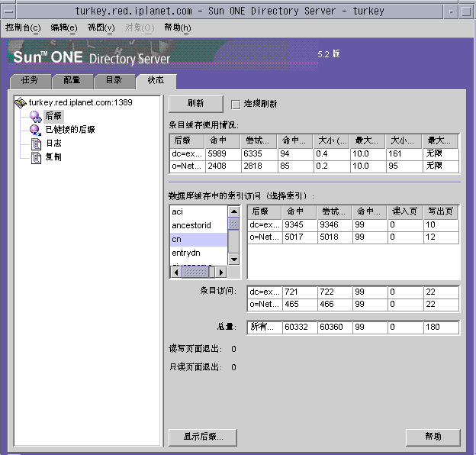The image size is (476, 455).
Task: Click the dc=ex... row in entry cache table
Action: coord(314,154)
